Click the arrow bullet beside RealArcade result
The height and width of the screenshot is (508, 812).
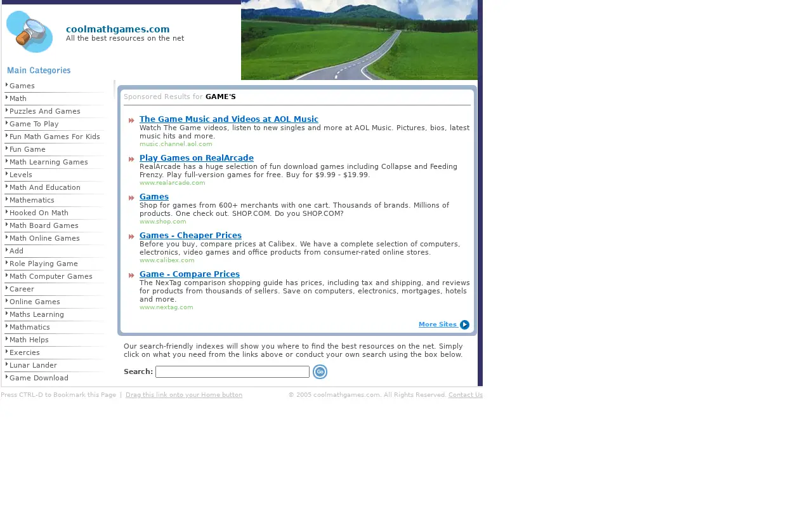131,159
